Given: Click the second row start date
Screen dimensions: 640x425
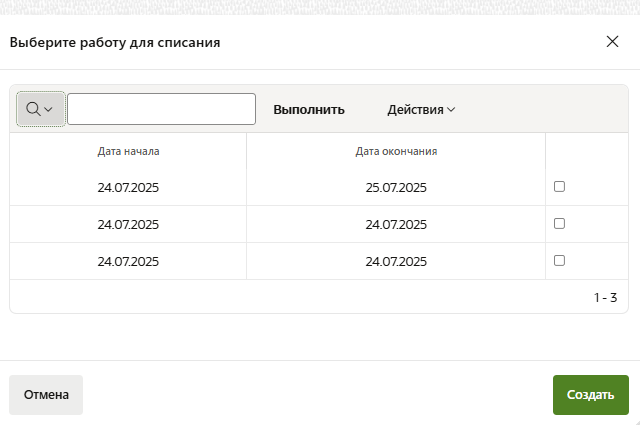Looking at the screenshot, I should point(129,224).
